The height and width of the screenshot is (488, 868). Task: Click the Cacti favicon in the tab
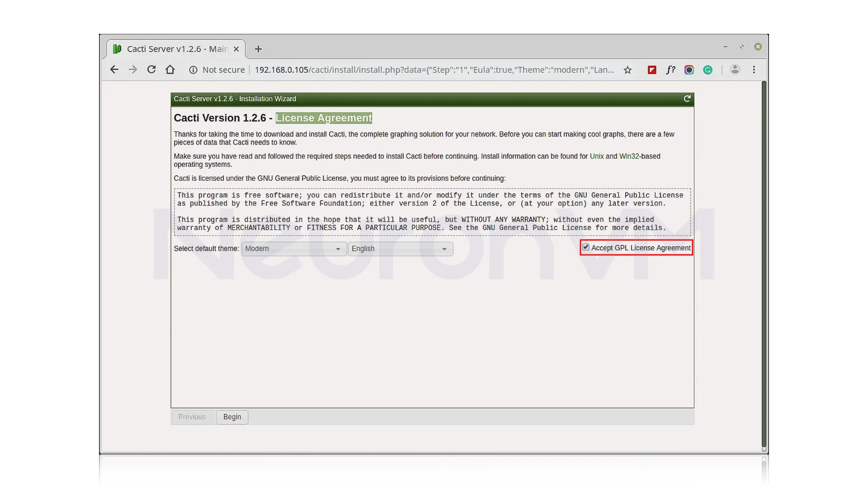(117, 49)
